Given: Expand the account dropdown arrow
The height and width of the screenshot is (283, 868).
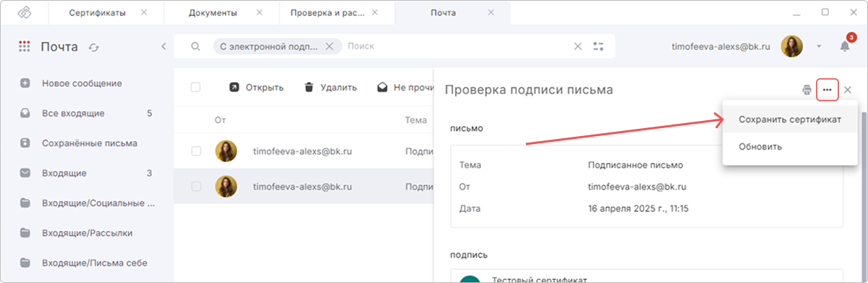Looking at the screenshot, I should (x=820, y=46).
